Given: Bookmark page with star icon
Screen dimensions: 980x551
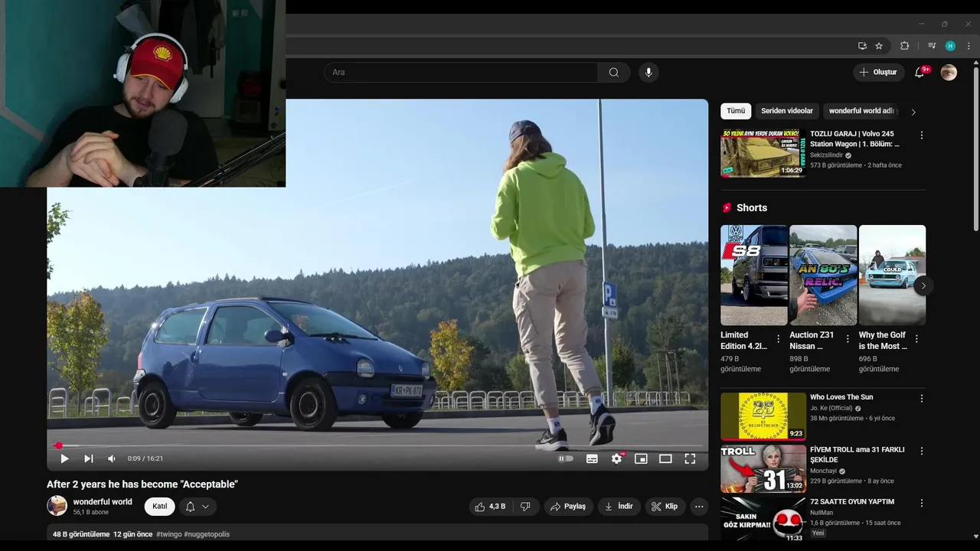Looking at the screenshot, I should (x=879, y=46).
